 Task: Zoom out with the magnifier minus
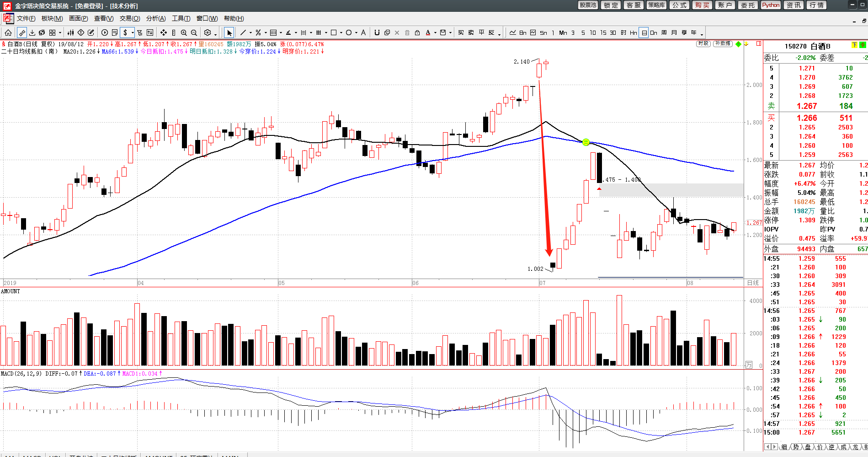[194, 32]
